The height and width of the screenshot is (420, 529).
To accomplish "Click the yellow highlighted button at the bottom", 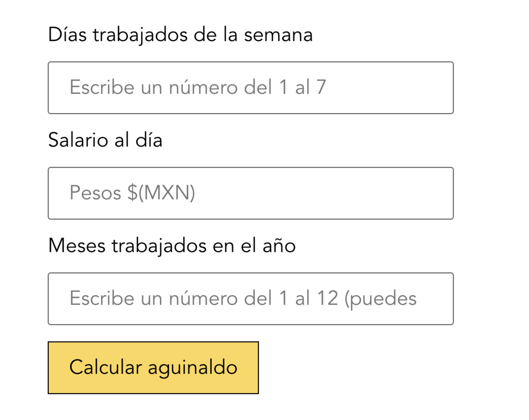I will pos(153,368).
